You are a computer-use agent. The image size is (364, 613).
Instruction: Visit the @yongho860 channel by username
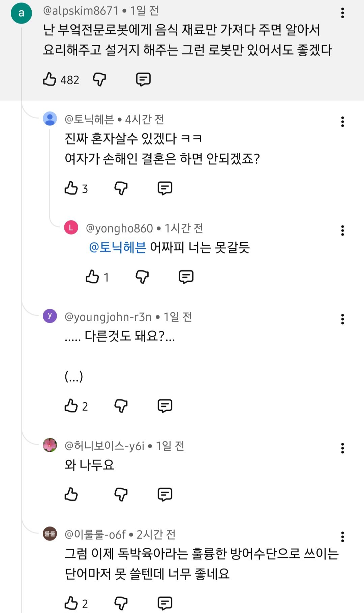tap(119, 228)
